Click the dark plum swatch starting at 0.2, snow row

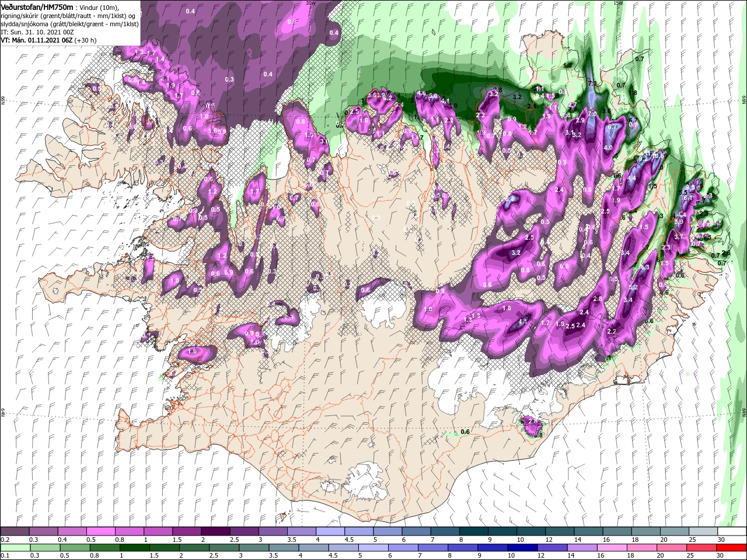pos(15,531)
